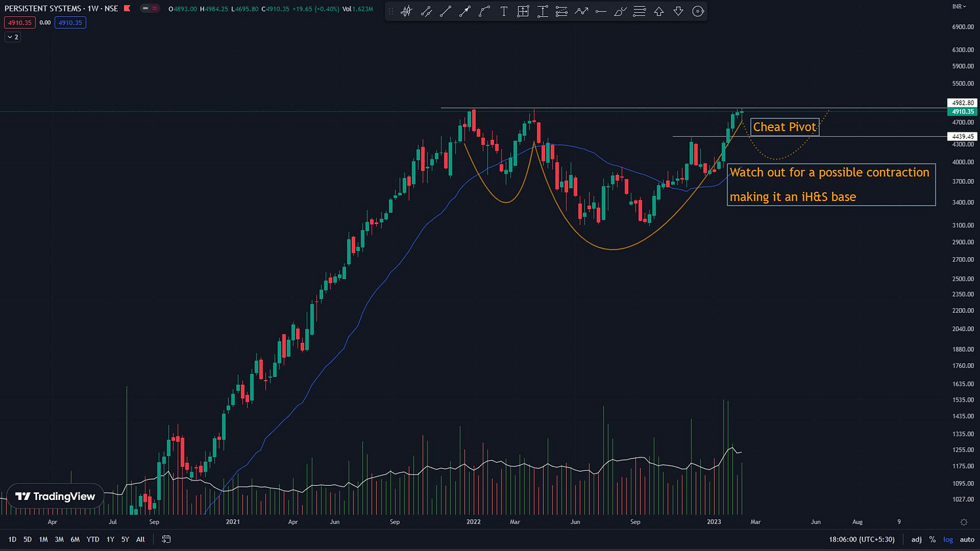Toggle adj price adjustment
This screenshot has height=551, width=980.
tap(917, 539)
